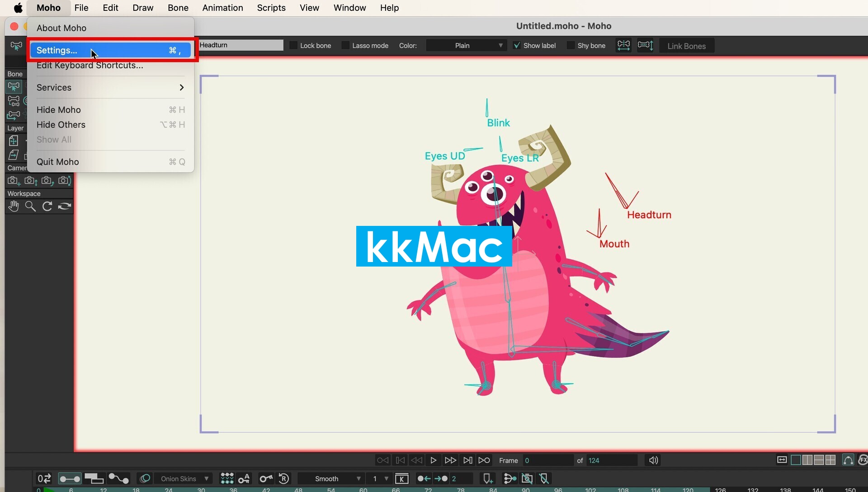
Task: Click the flip bones vertically icon
Action: click(x=645, y=46)
